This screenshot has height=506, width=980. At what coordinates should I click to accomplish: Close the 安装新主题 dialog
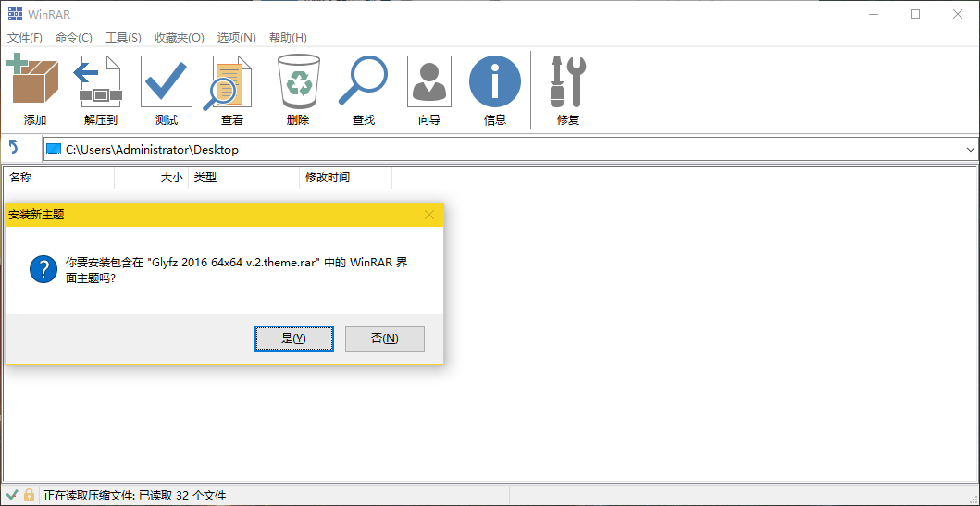(429, 215)
